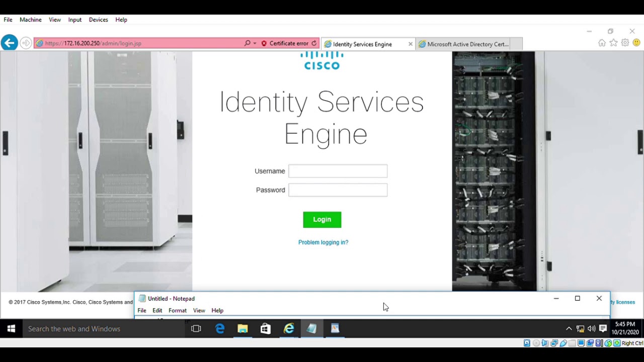Refresh the page with the reload icon
Viewport: 644px width, 362px height.
tap(314, 43)
